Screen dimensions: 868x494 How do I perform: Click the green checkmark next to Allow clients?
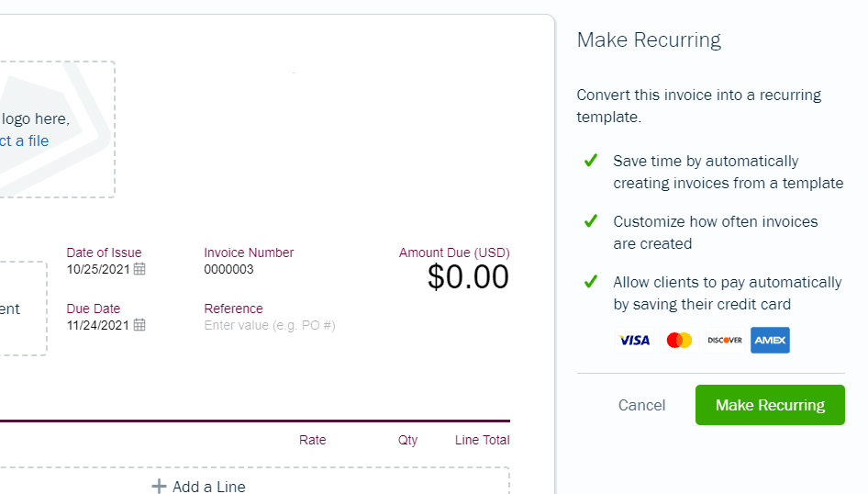click(x=591, y=282)
